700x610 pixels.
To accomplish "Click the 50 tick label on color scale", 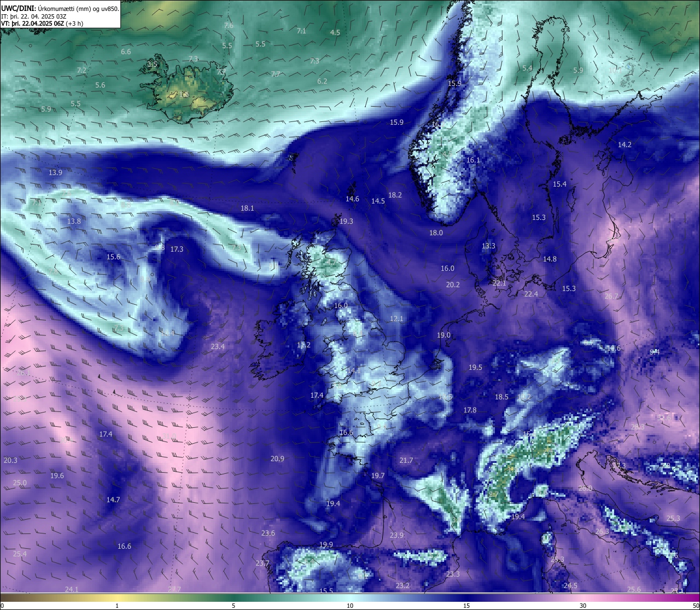I will coord(696,606).
